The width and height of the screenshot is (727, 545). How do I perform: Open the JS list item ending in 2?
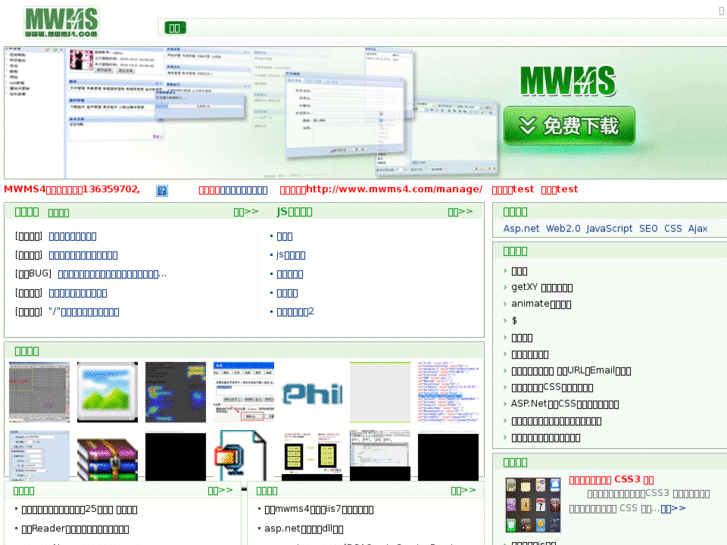pyautogui.click(x=295, y=312)
